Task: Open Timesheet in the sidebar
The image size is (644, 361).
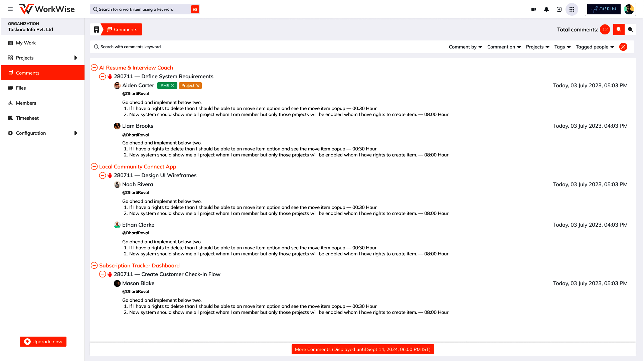Action: click(x=27, y=118)
